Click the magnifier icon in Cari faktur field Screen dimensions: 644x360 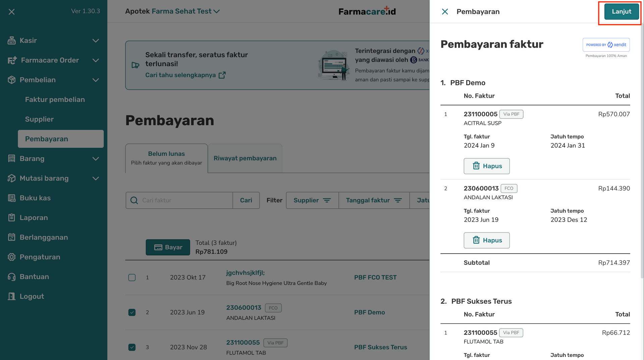pyautogui.click(x=134, y=200)
